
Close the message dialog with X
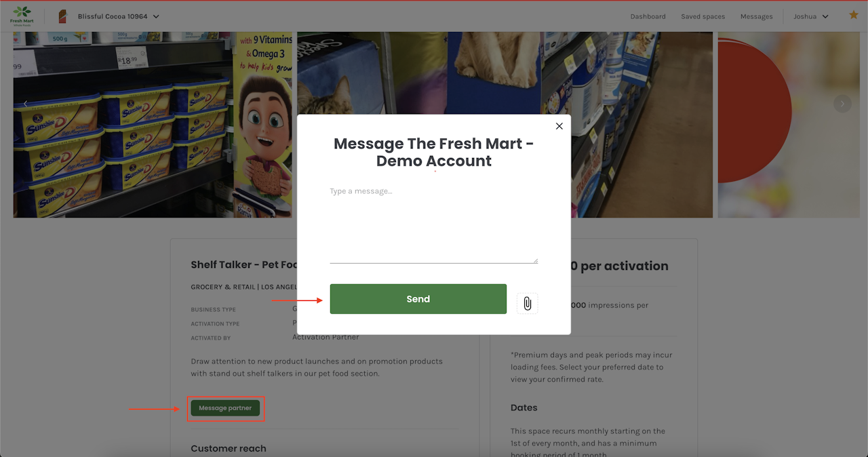(x=559, y=126)
